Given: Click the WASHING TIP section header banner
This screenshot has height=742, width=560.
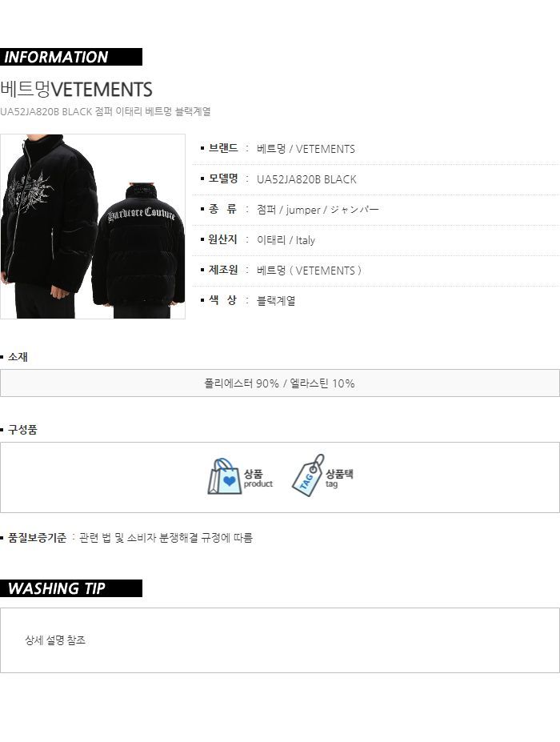Looking at the screenshot, I should (x=71, y=588).
